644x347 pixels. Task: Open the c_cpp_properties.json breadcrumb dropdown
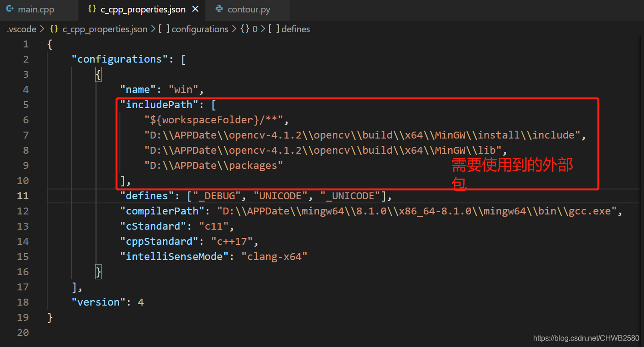click(x=105, y=29)
